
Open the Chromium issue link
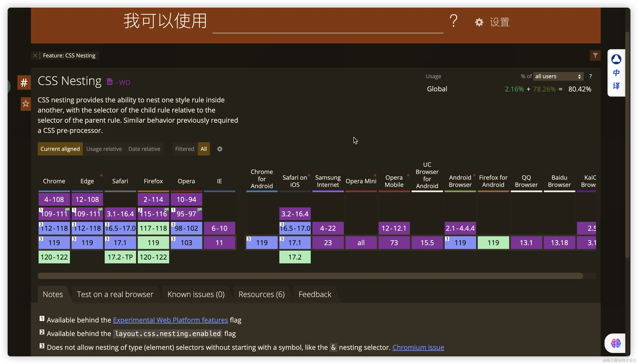418,347
